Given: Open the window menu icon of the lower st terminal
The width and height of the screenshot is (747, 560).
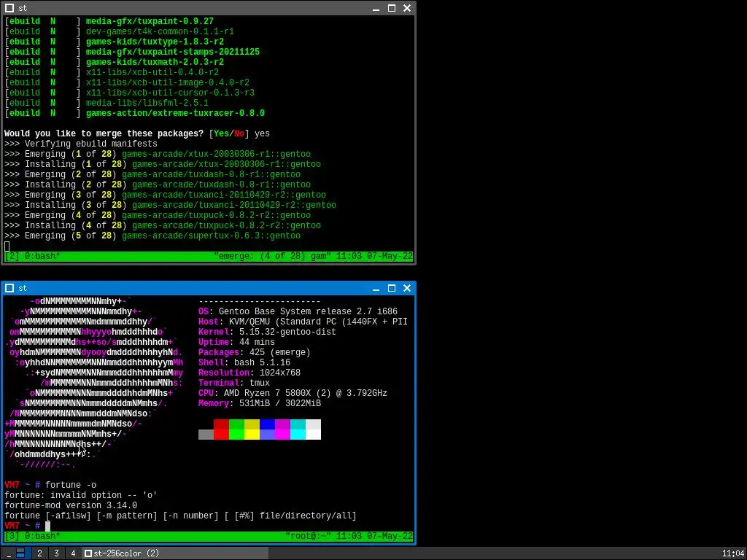Looking at the screenshot, I should 9,288.
